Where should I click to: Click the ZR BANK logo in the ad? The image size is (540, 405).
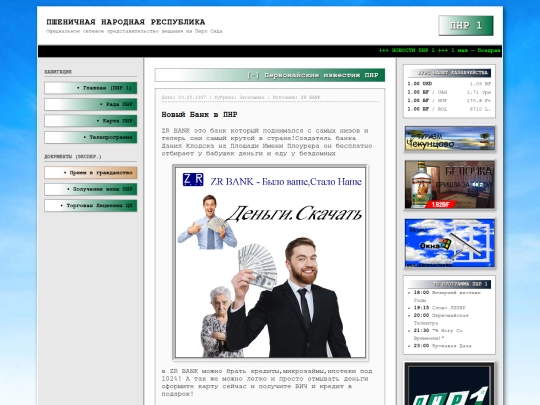pos(193,180)
